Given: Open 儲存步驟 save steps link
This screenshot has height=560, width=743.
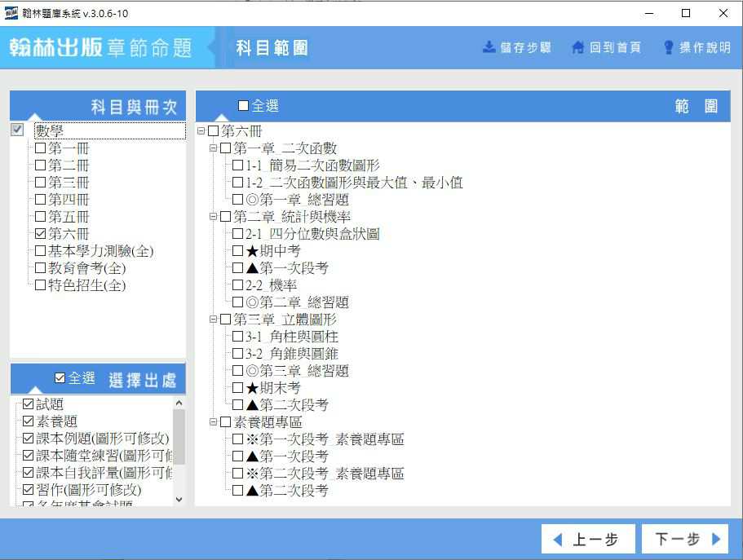Looking at the screenshot, I should [517, 47].
